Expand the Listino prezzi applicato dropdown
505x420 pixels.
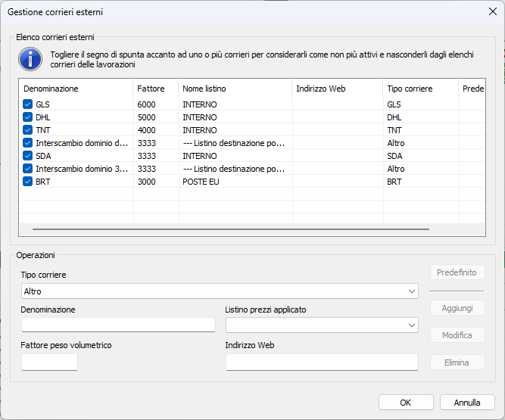click(x=412, y=325)
